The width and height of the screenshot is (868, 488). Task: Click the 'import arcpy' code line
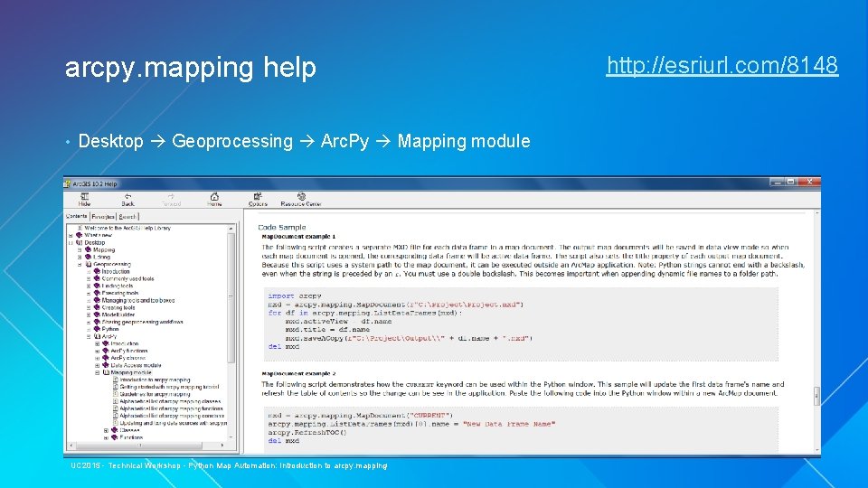pos(295,296)
